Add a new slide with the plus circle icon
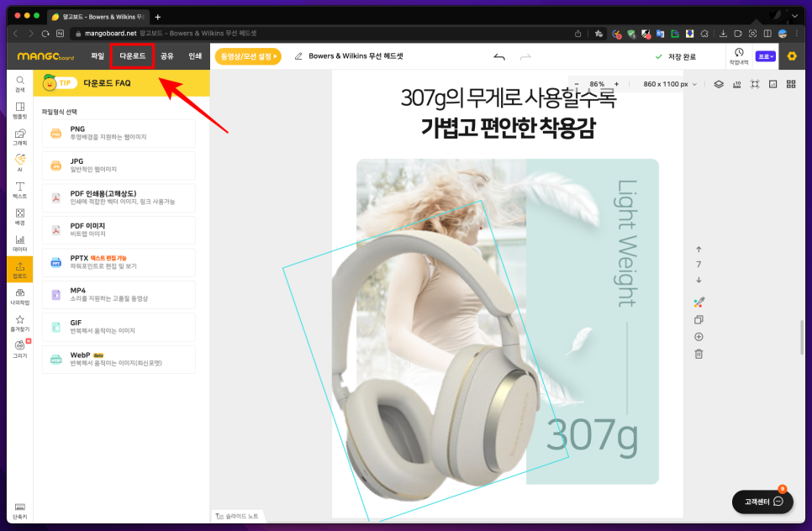Viewport: 812px width, 531px height. point(699,337)
